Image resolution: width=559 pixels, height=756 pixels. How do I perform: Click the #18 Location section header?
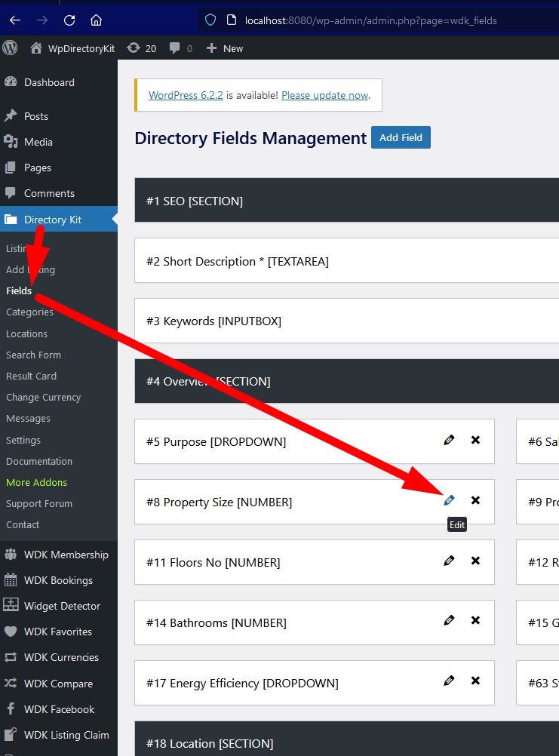coord(346,739)
